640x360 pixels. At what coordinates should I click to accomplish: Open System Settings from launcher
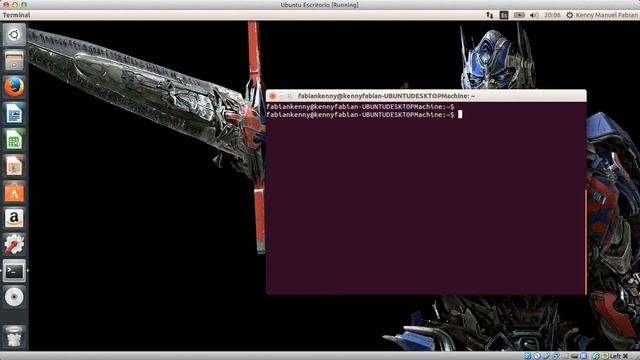pos(14,244)
